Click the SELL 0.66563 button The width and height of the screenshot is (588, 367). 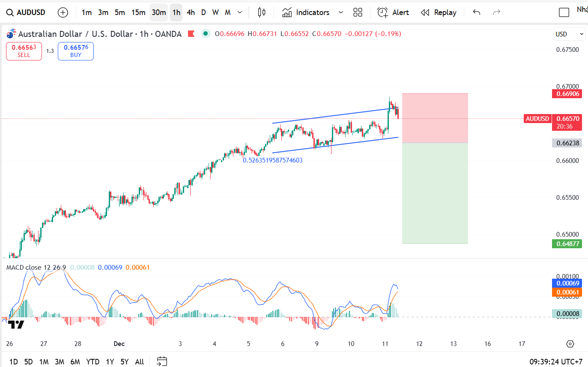point(24,51)
